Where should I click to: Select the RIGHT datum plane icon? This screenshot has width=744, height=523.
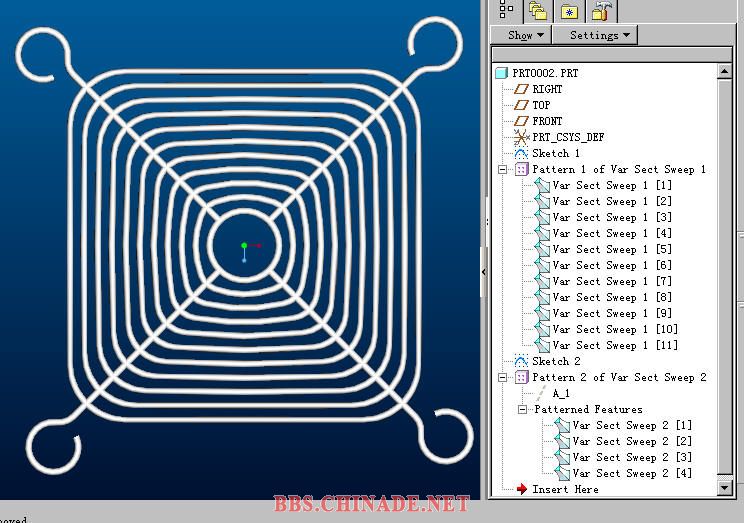(x=520, y=89)
